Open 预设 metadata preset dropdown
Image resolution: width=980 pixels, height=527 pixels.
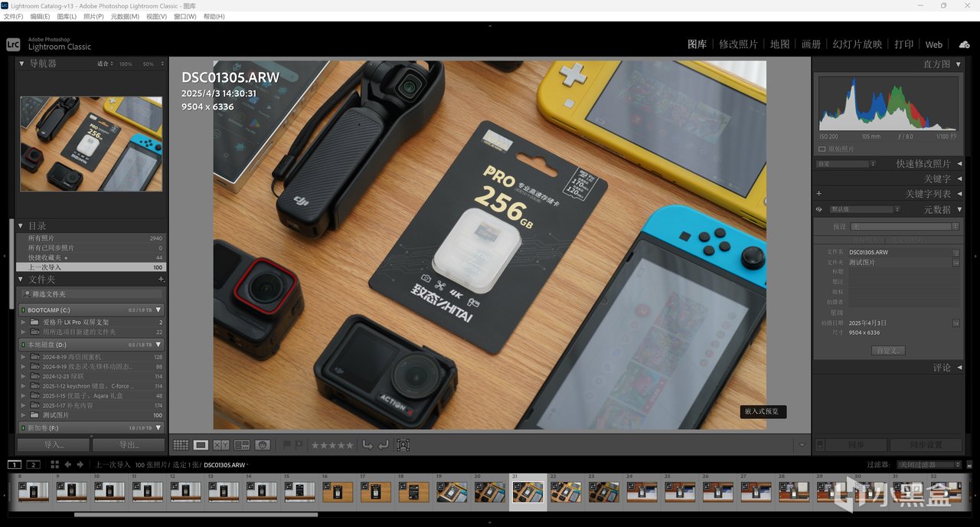pos(905,227)
